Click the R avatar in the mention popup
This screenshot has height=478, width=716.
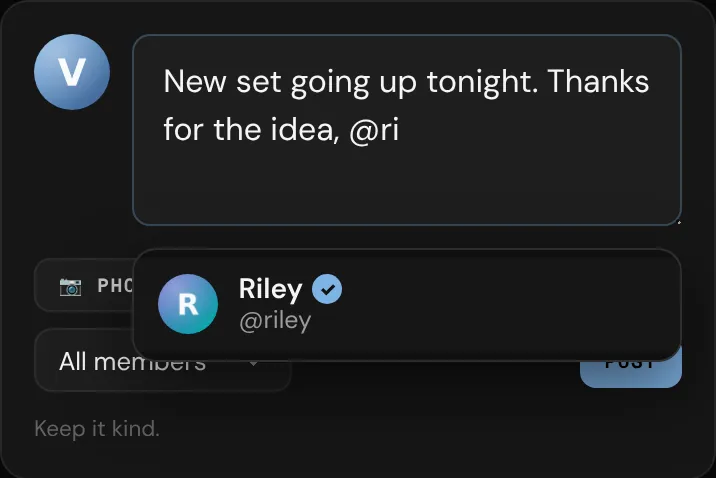click(188, 304)
